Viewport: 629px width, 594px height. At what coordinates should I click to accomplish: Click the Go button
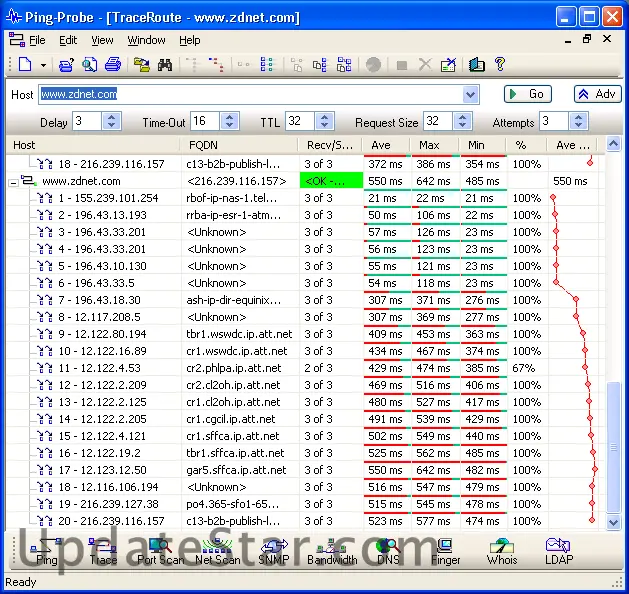pyautogui.click(x=527, y=94)
